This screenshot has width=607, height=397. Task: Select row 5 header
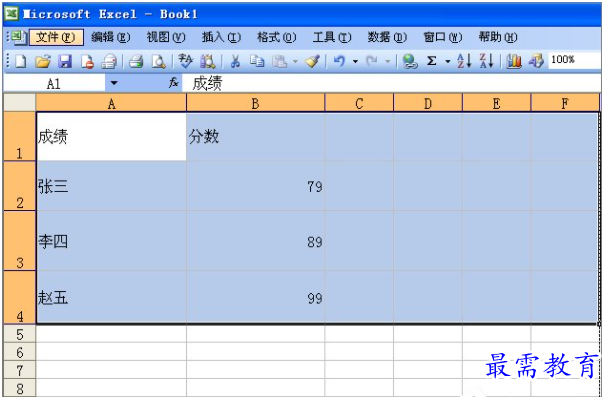20,334
